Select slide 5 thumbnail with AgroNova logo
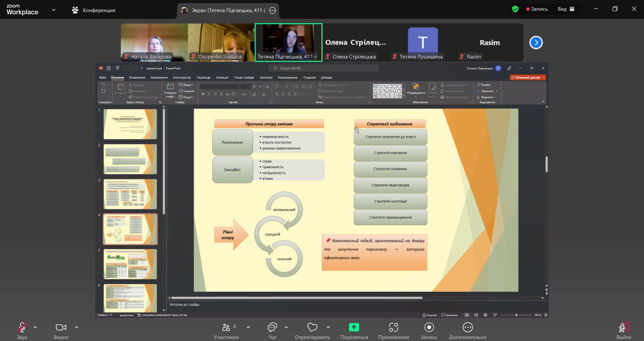 [x=130, y=264]
